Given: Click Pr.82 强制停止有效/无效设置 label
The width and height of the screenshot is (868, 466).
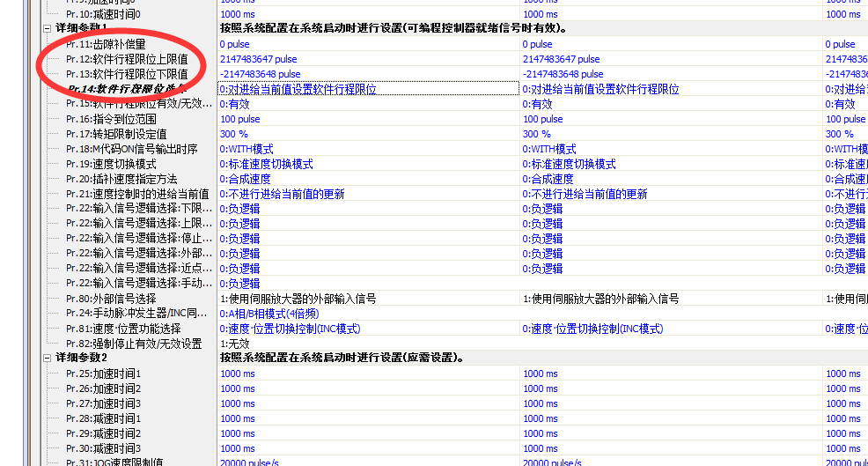Looking at the screenshot, I should tap(133, 344).
